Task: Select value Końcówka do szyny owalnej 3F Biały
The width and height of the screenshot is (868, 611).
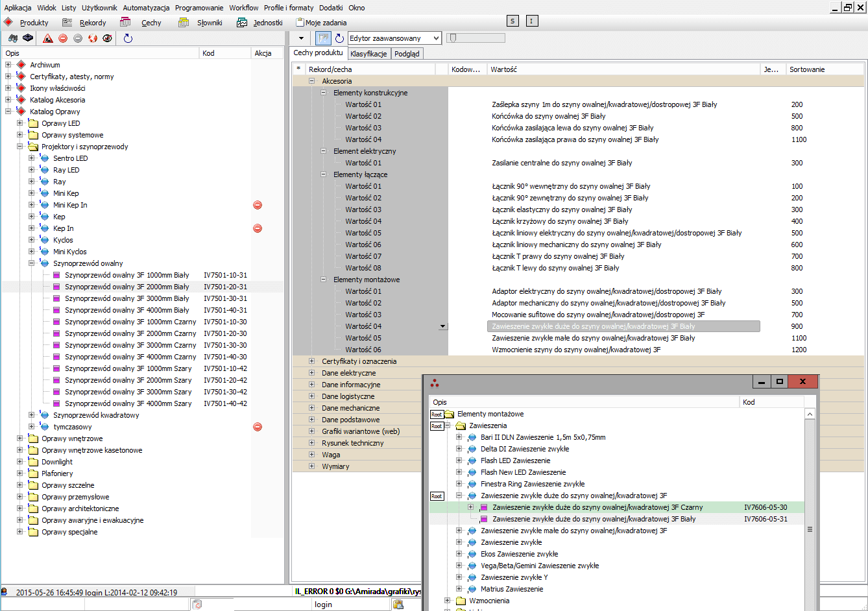Action: (548, 116)
